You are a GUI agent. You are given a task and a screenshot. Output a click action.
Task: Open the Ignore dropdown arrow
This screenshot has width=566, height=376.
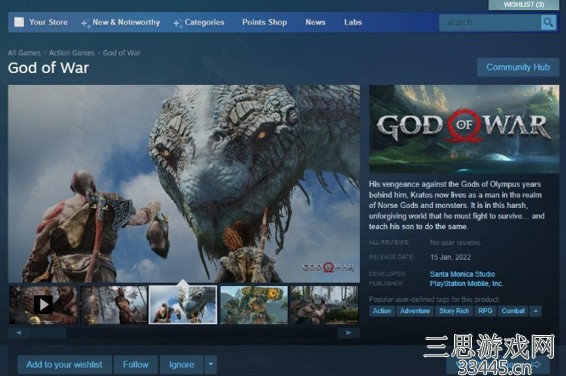tap(211, 364)
